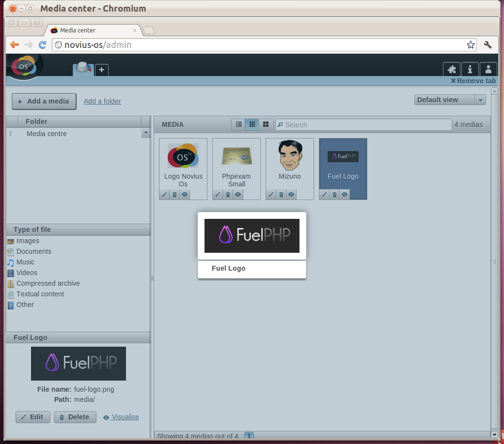Filter by Music file type

tap(25, 262)
